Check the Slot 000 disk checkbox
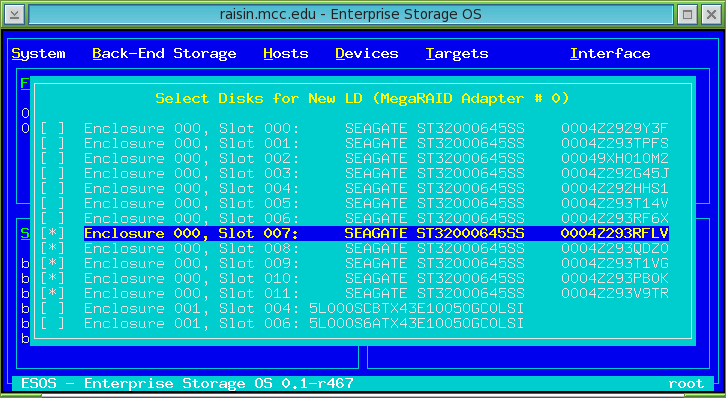Screen dimensions: 726x398 52,128
